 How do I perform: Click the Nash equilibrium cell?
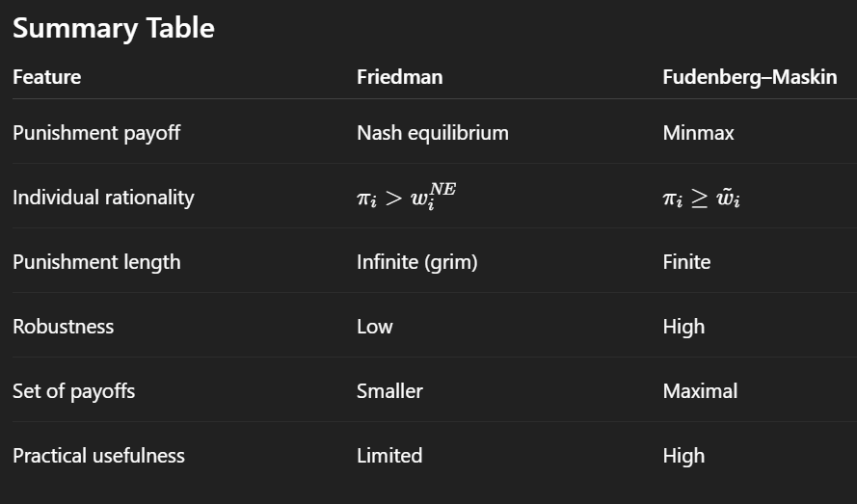pos(432,133)
